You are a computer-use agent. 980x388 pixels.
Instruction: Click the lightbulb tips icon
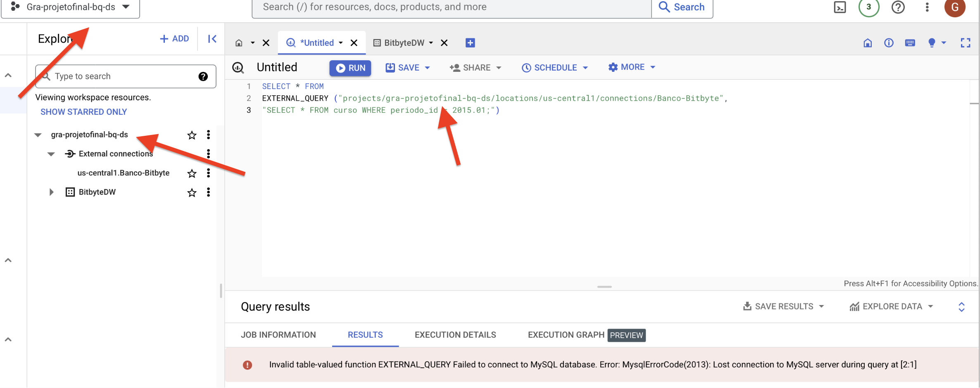[x=932, y=43]
